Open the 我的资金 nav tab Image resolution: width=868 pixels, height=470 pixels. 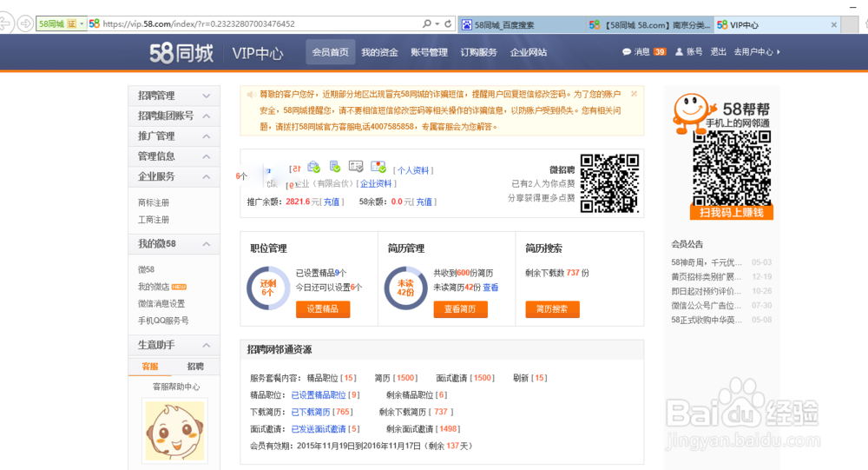[380, 52]
